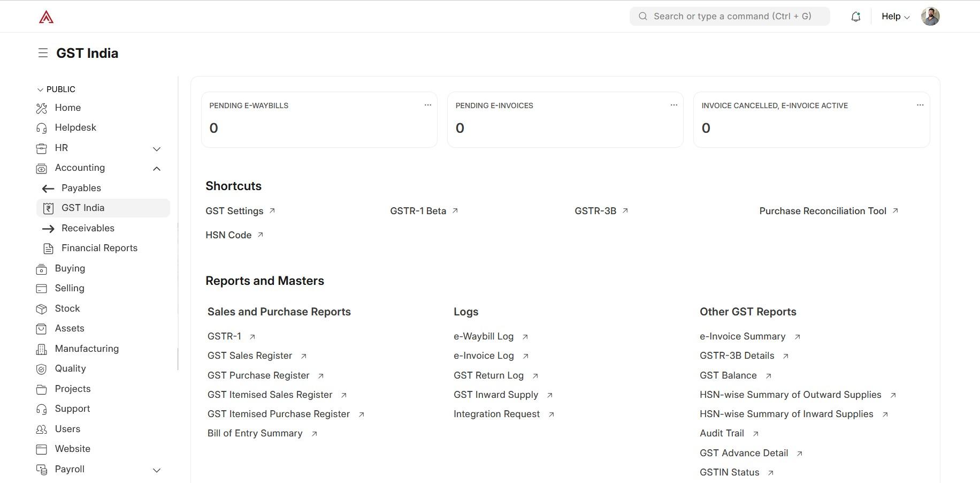Viewport: 980px width, 483px height.
Task: Open Purchase Reconciliation Tool shortcut
Action: 829,211
